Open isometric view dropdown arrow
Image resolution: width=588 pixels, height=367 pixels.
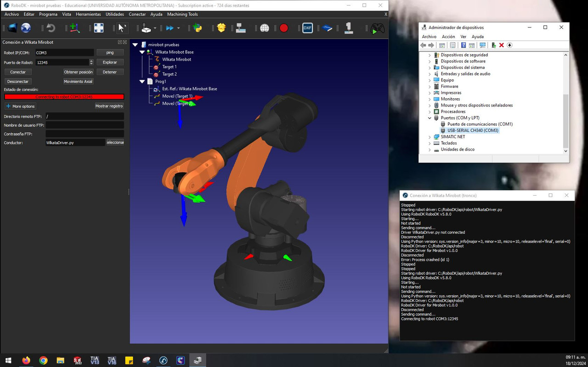[x=155, y=28]
